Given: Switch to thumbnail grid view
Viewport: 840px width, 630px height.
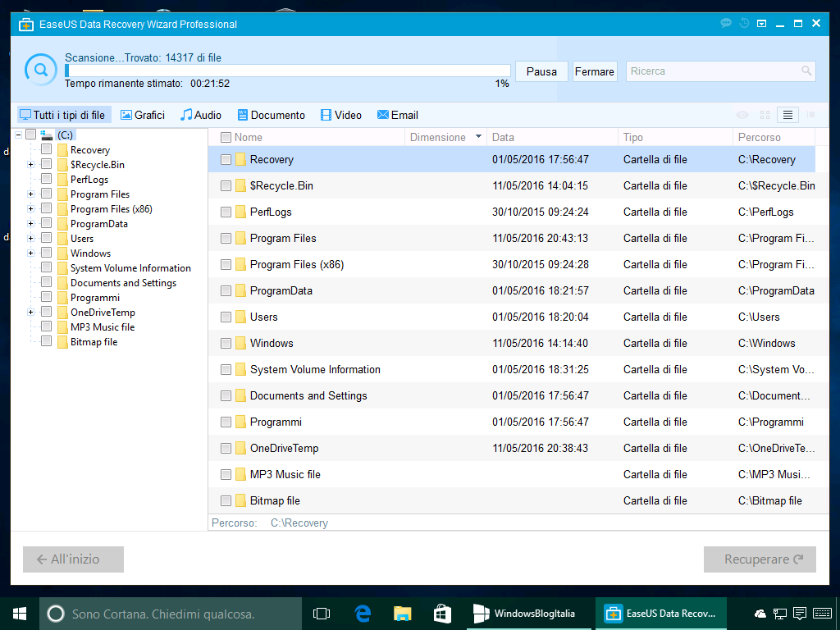Looking at the screenshot, I should pos(765,115).
